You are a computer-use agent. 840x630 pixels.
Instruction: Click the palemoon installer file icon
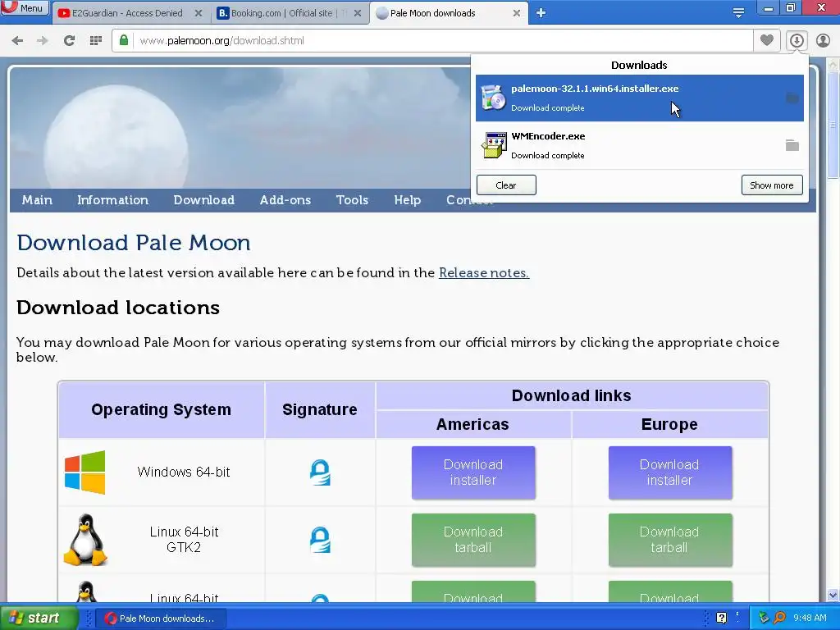point(493,98)
